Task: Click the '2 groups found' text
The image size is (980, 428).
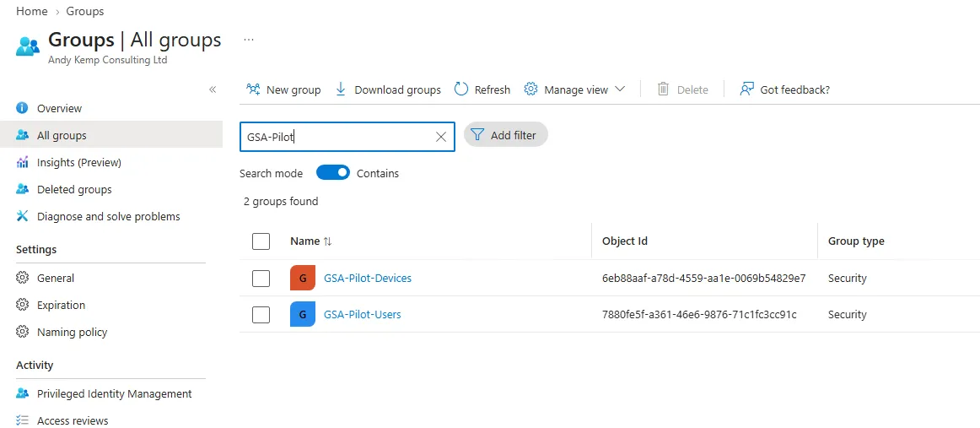Action: [x=281, y=201]
